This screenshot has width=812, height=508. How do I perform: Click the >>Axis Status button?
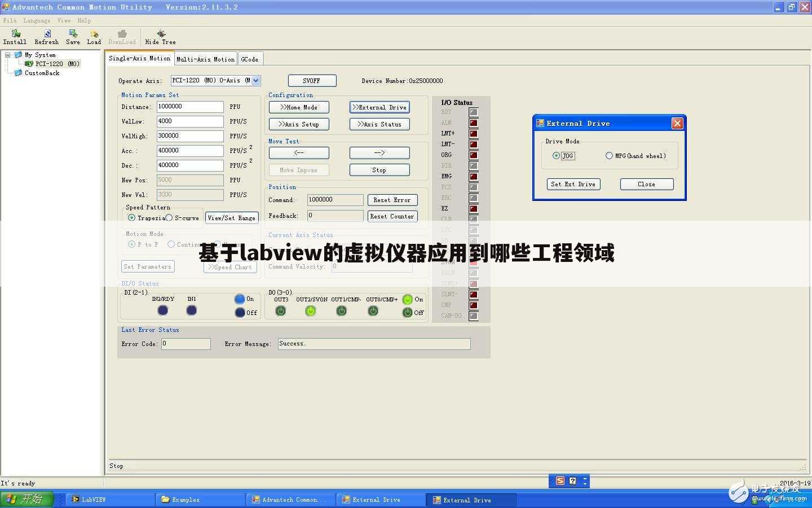[379, 124]
